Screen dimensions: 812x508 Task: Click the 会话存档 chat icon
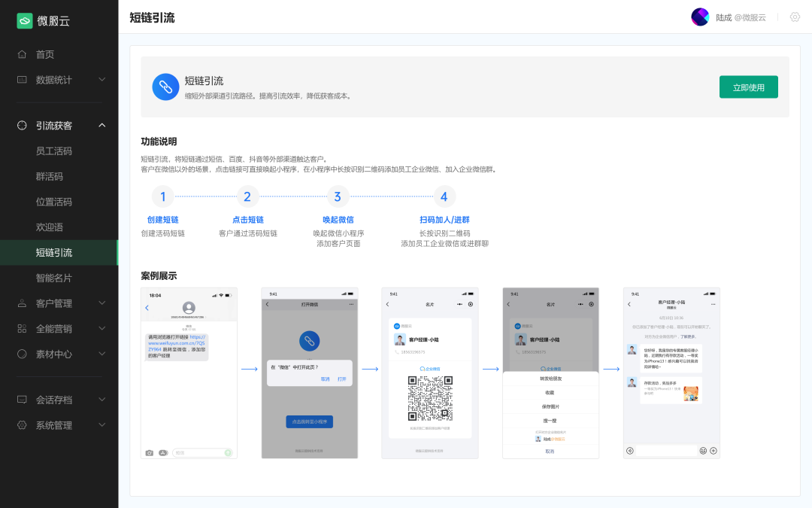tap(22, 400)
